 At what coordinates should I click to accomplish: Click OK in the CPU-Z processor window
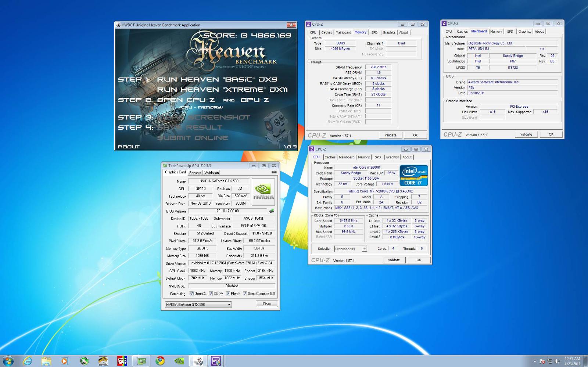(x=419, y=260)
